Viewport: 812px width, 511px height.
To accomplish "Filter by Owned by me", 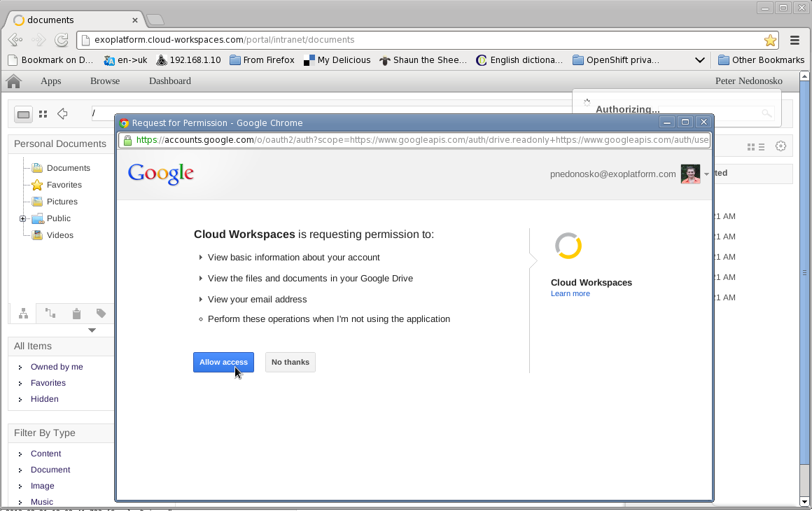I will [x=57, y=367].
